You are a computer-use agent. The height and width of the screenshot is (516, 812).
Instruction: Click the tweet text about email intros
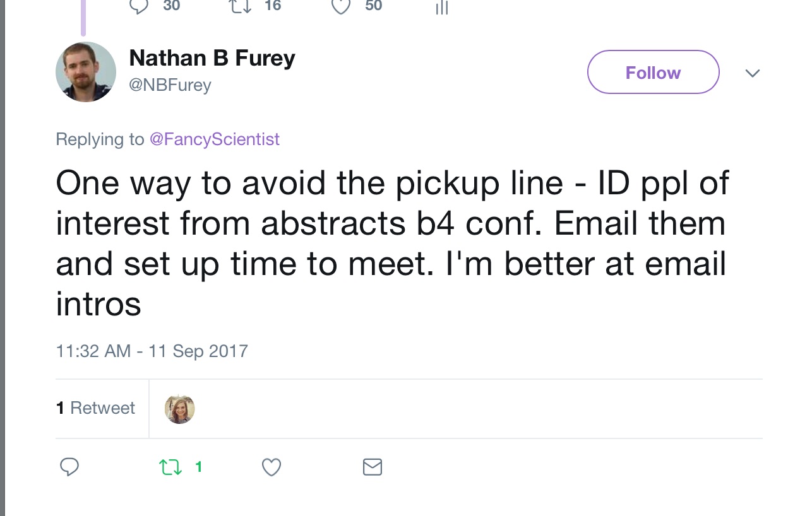pos(392,243)
